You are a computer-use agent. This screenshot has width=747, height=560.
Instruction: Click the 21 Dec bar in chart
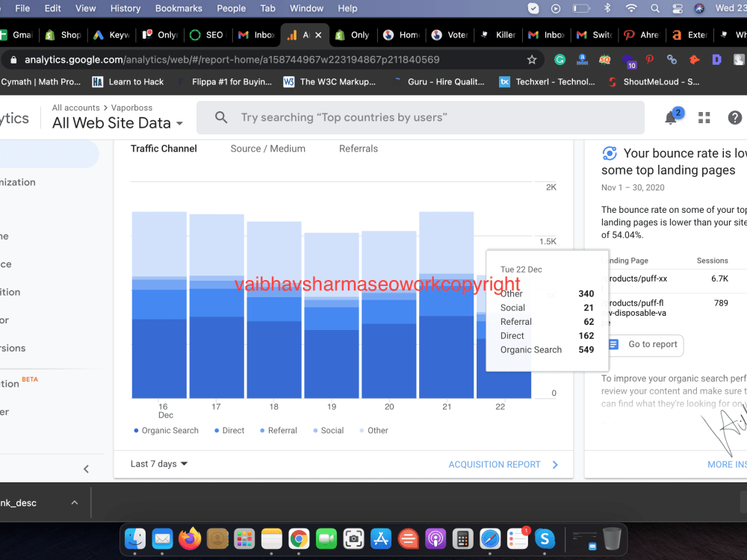click(447, 305)
